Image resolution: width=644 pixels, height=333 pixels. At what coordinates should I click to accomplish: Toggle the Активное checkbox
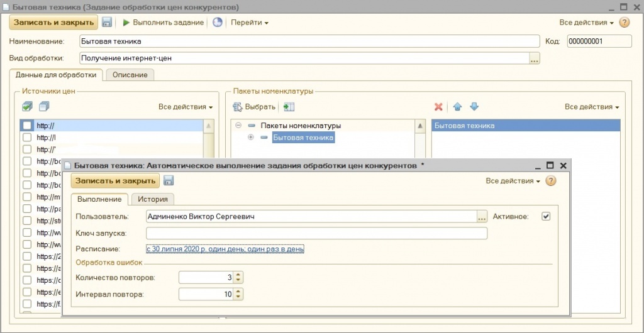point(546,216)
